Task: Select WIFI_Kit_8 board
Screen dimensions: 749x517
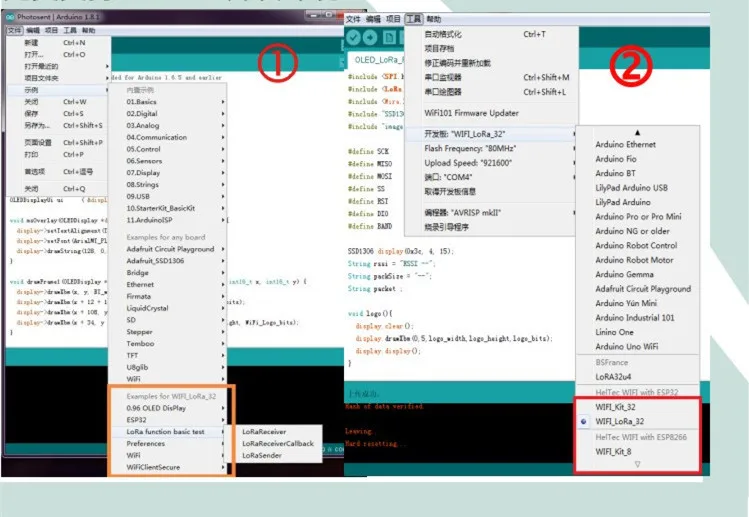Action: (x=637, y=452)
